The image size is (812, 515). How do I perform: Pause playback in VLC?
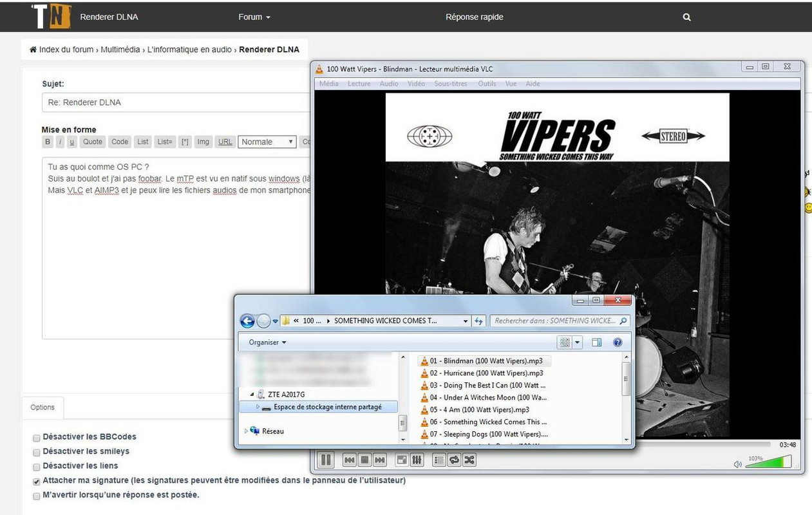tap(326, 460)
